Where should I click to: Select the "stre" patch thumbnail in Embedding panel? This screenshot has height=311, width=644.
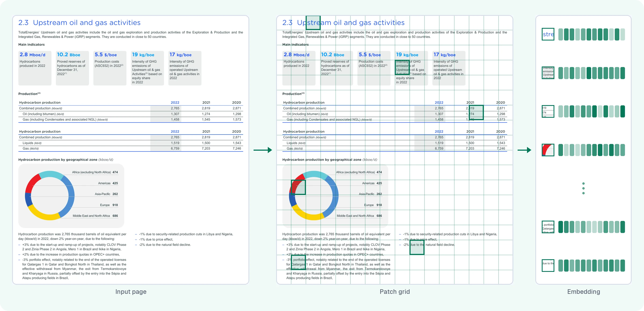[548, 34]
